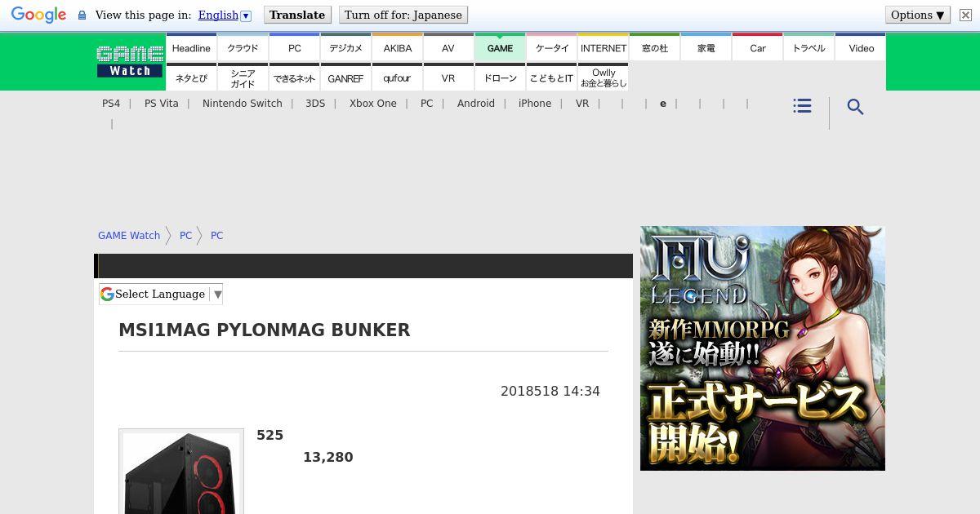Click the GAME Watch logo
This screenshot has width=980, height=514.
click(x=130, y=61)
